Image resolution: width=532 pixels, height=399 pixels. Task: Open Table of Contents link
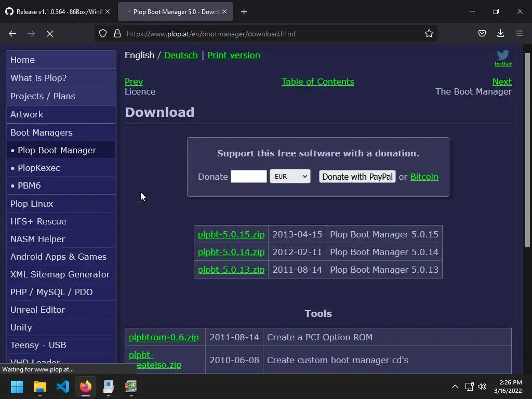[317, 82]
